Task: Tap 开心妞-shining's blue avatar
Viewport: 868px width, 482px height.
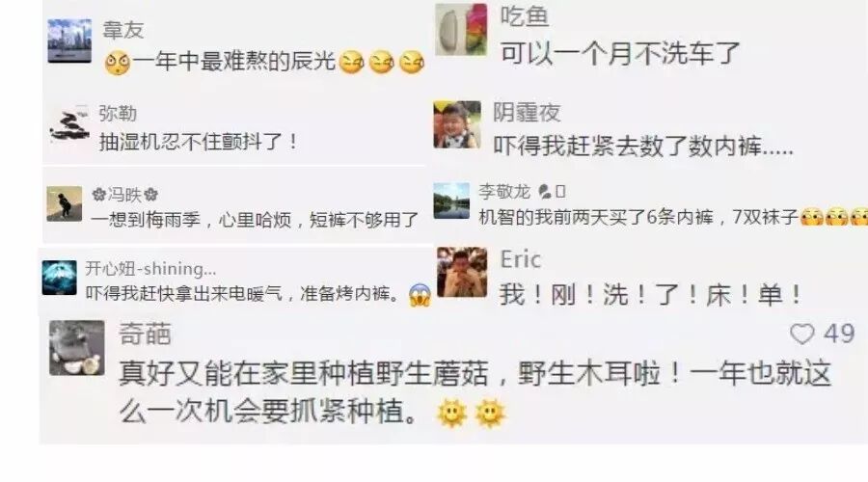Action: 59,278
